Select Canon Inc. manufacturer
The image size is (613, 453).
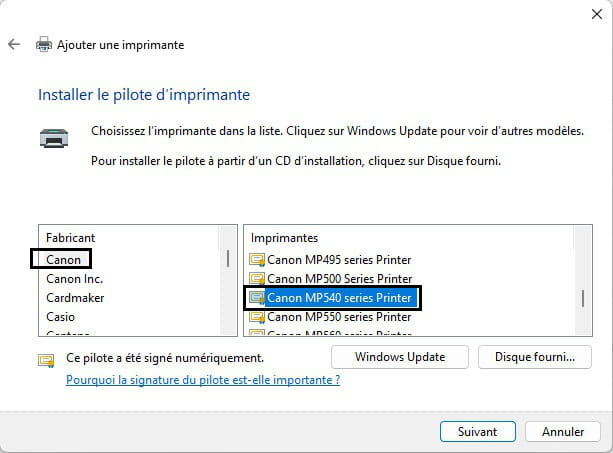point(74,279)
